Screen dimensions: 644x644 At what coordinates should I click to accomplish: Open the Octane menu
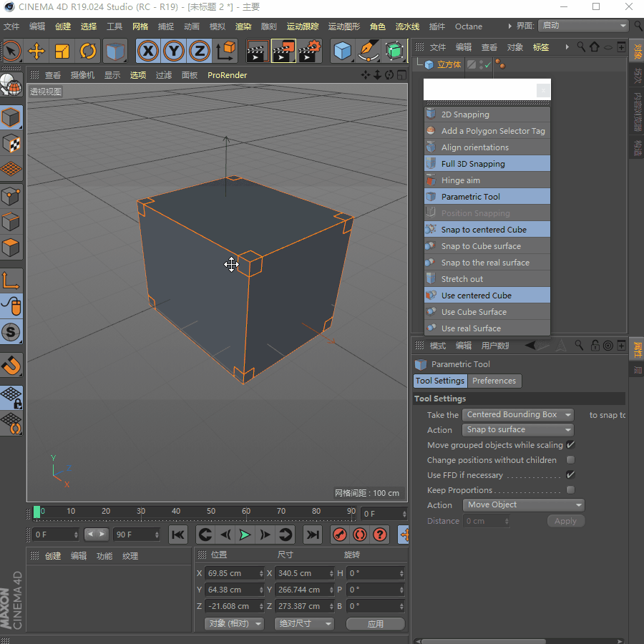[x=469, y=26]
